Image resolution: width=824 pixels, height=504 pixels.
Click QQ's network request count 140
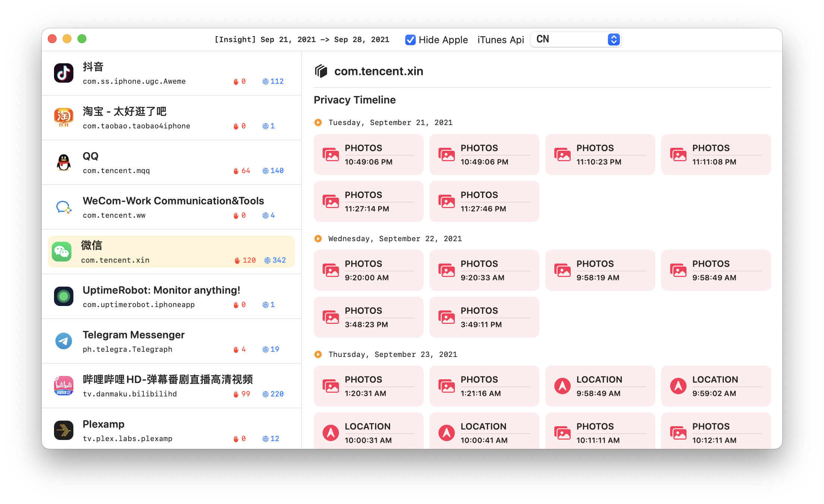pyautogui.click(x=276, y=171)
